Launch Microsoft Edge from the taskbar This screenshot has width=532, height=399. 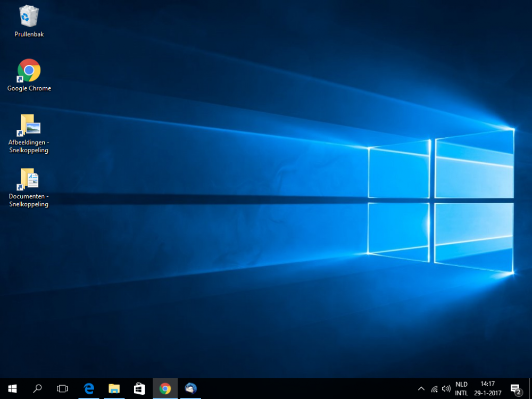click(x=88, y=388)
